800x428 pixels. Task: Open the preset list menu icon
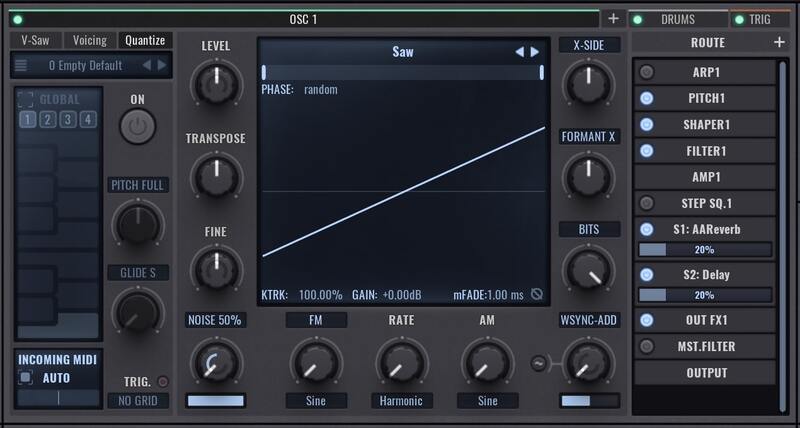point(20,65)
